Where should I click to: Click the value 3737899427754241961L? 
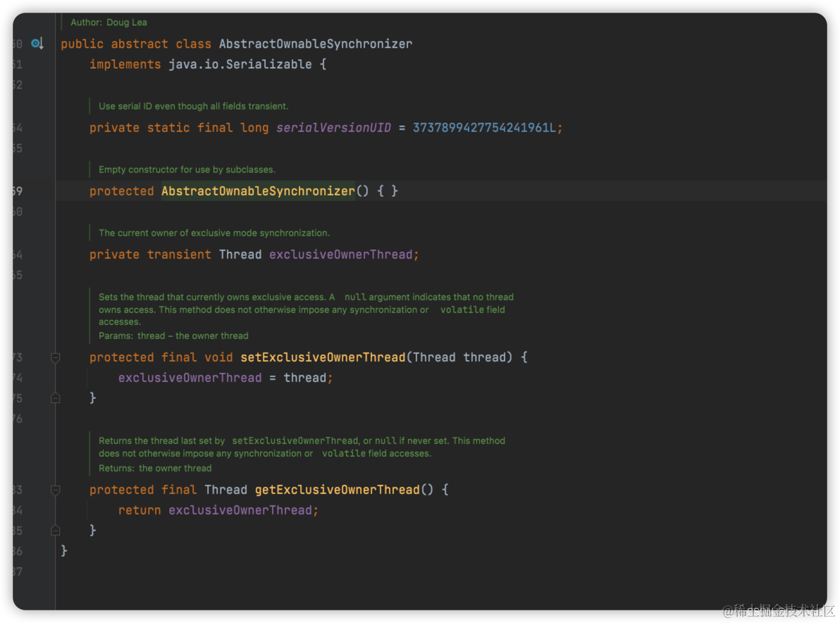484,128
